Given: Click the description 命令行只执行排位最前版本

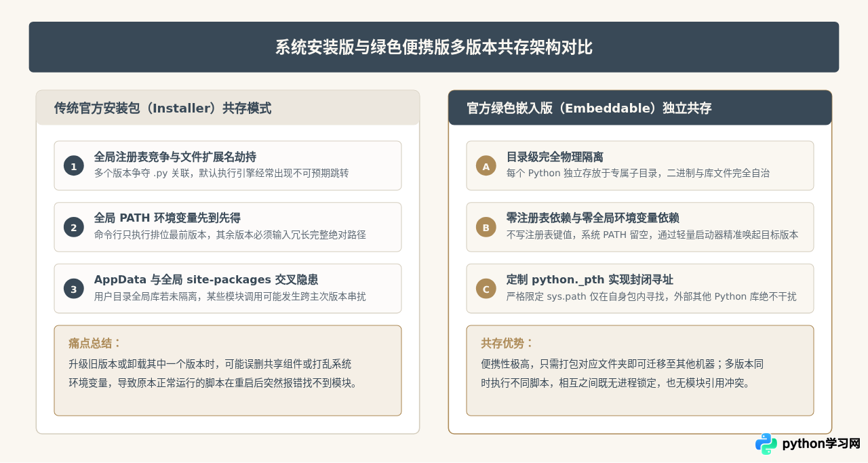Looking at the screenshot, I should 230,235.
